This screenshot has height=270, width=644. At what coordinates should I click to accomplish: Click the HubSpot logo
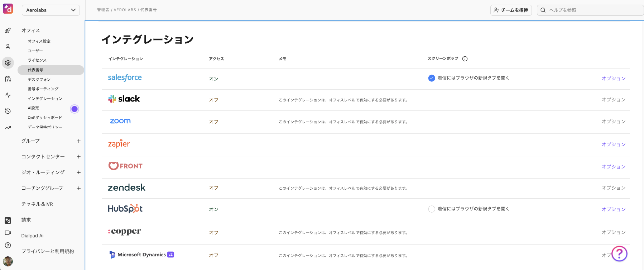125,209
